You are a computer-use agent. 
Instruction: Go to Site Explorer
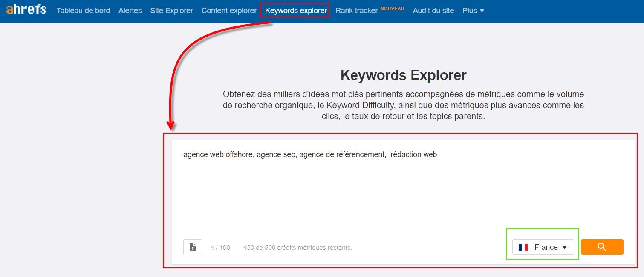pyautogui.click(x=171, y=11)
